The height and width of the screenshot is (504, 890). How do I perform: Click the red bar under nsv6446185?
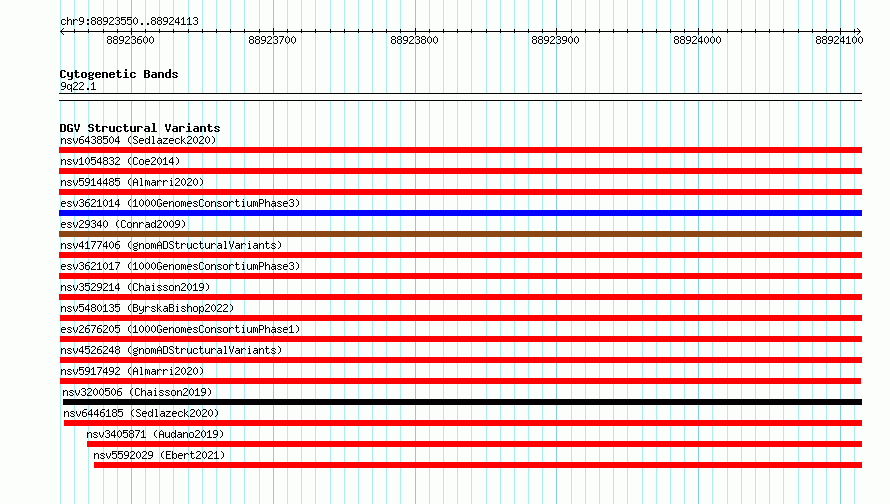coord(463,423)
